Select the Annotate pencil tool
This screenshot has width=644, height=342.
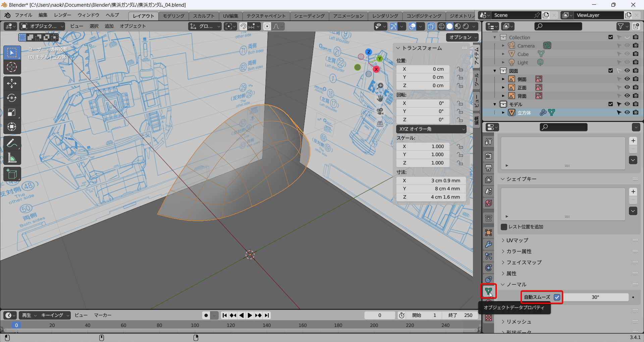pos(12,143)
